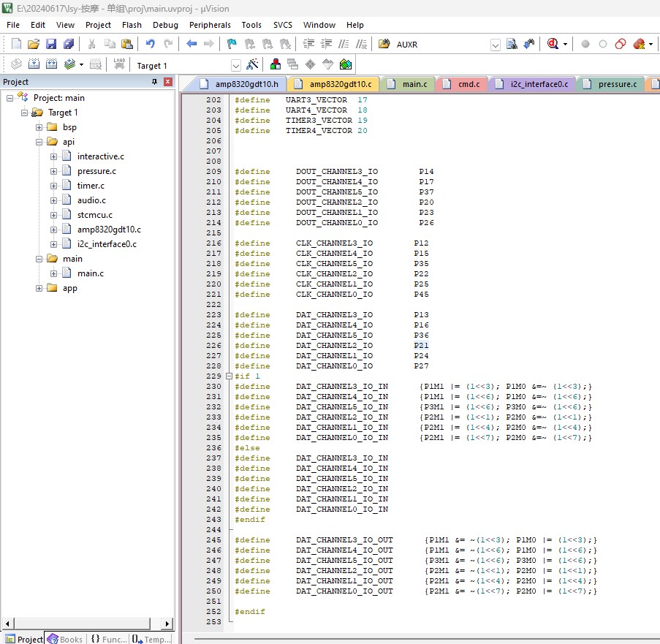
Task: Open the AUXR find combo dropdown
Action: 496,45
